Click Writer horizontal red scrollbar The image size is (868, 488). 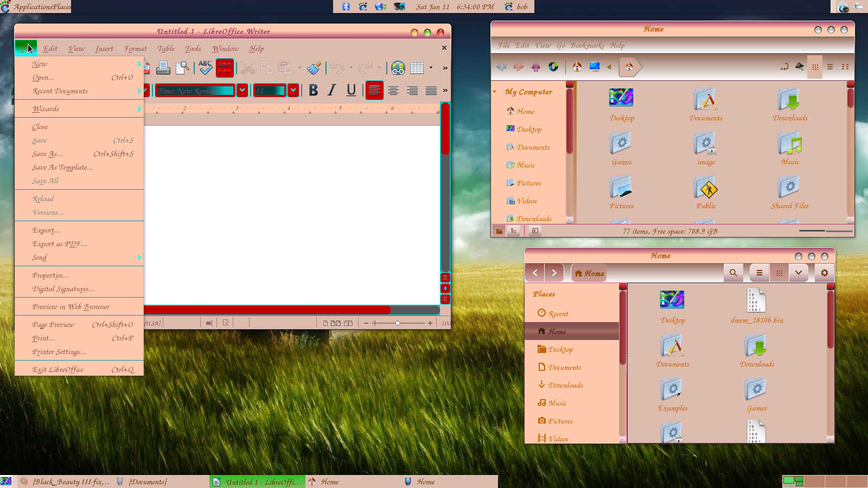267,310
